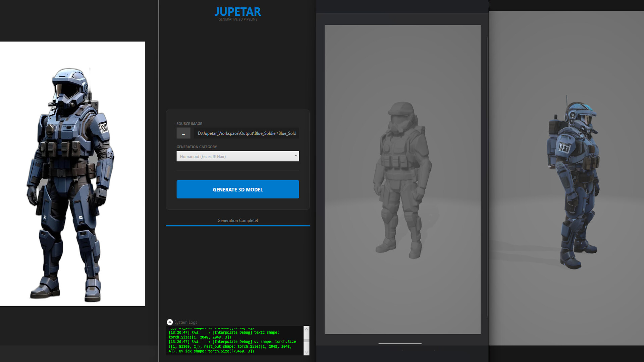This screenshot has width=644, height=362.
Task: Click the System Logs label
Action: pos(185,322)
